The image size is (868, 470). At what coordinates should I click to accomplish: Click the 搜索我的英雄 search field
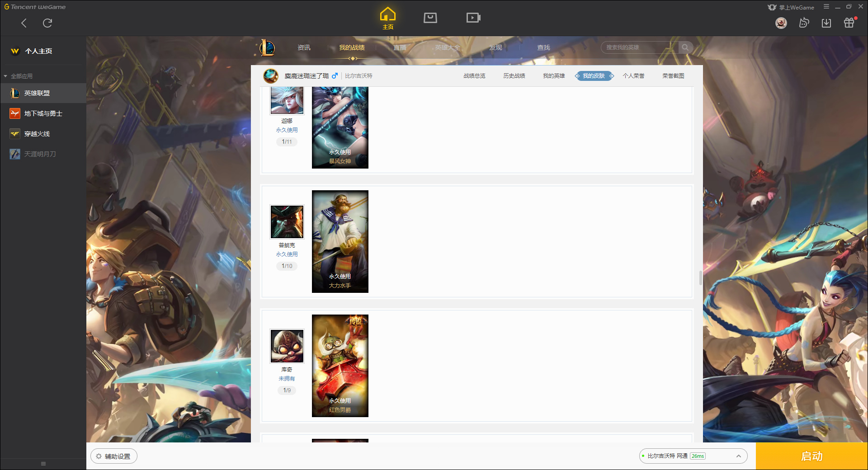(640, 47)
